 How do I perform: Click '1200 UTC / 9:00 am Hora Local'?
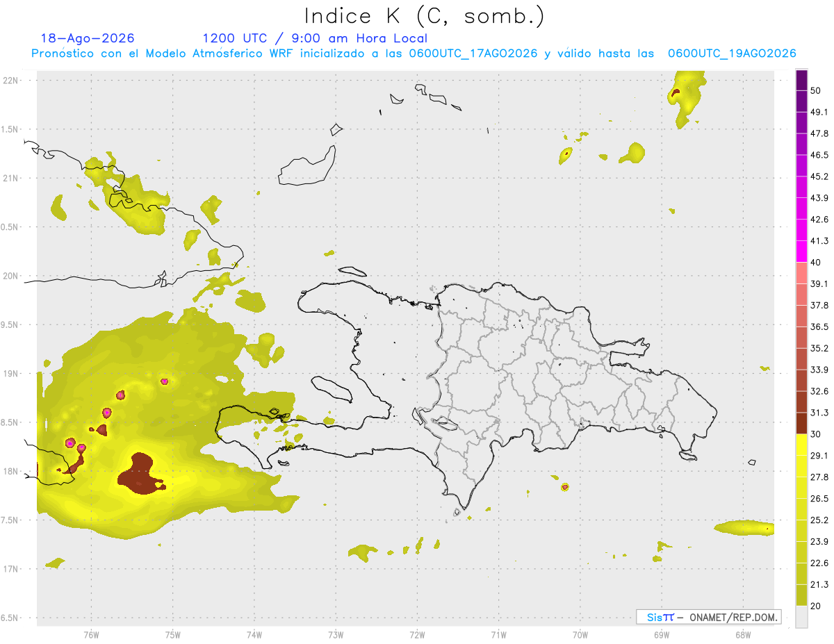click(315, 38)
